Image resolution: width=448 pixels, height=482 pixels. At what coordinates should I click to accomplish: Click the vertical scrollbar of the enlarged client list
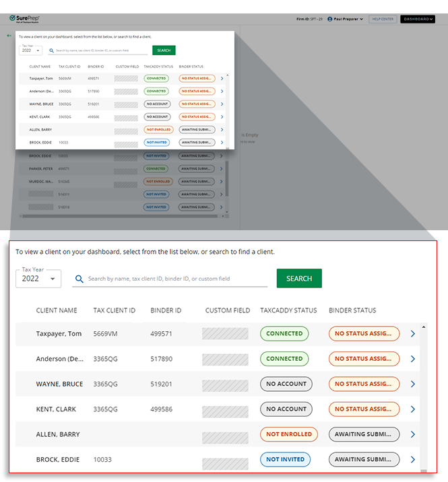423,397
